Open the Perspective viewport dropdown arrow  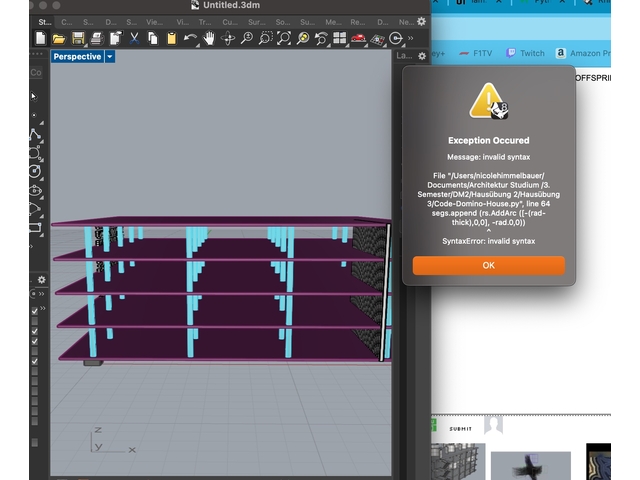coord(110,57)
